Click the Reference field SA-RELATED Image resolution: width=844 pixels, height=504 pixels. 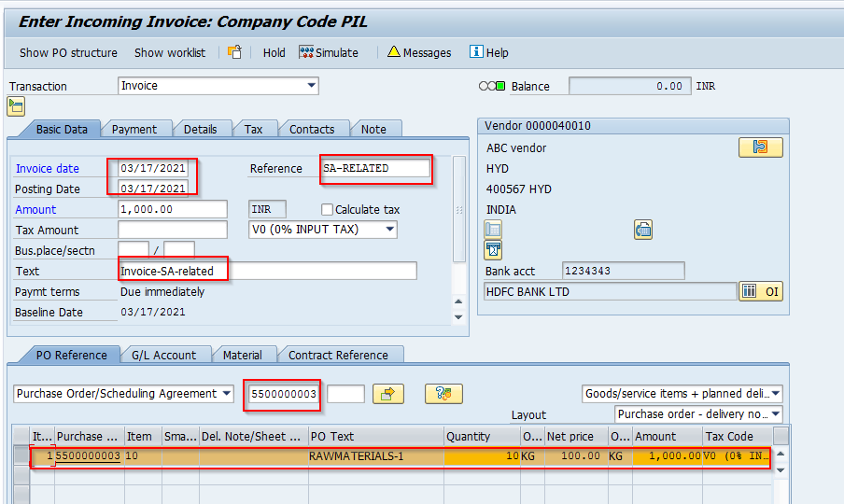tap(375, 168)
